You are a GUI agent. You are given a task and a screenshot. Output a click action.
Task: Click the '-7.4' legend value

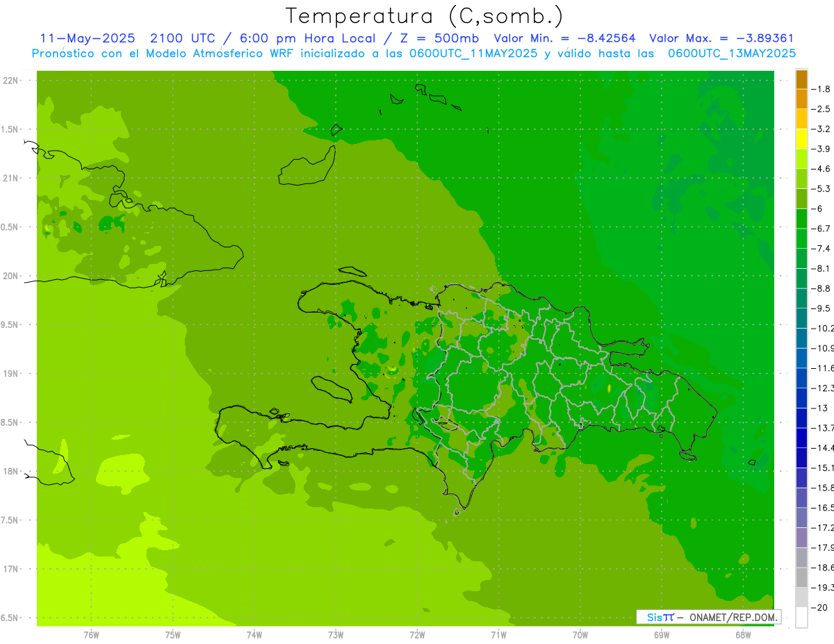(821, 248)
